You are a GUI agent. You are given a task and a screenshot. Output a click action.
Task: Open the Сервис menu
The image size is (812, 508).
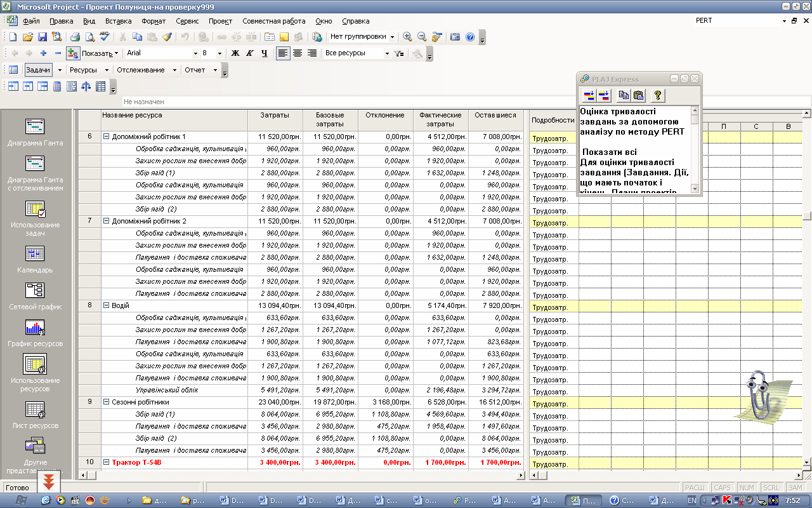point(187,21)
